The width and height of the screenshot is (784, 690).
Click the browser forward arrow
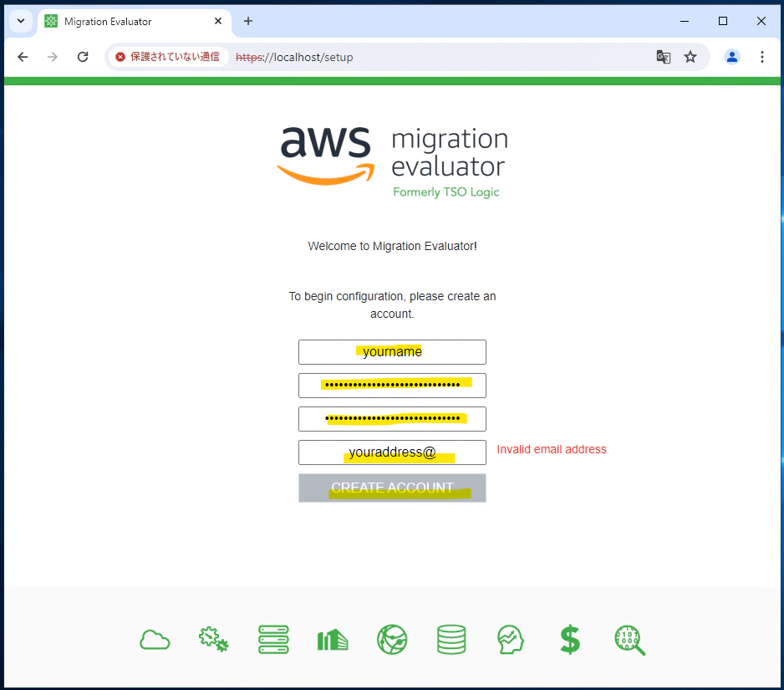53,57
